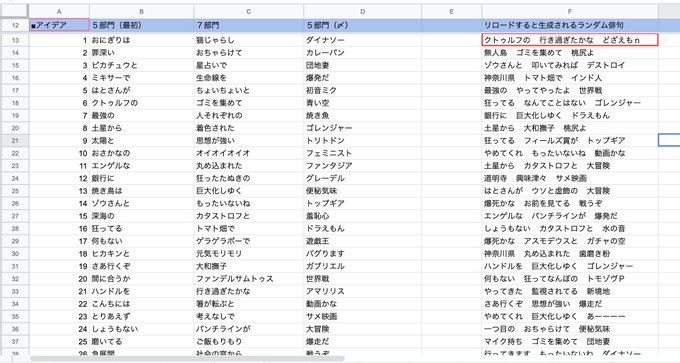Select haiku cell '道明寺 興味津々 サメ映画'

pos(569,178)
